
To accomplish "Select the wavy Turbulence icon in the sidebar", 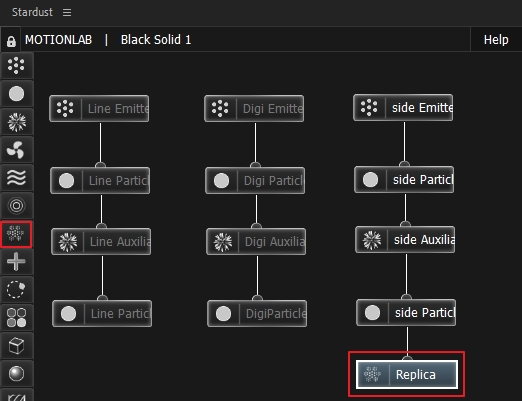I will coord(16,178).
